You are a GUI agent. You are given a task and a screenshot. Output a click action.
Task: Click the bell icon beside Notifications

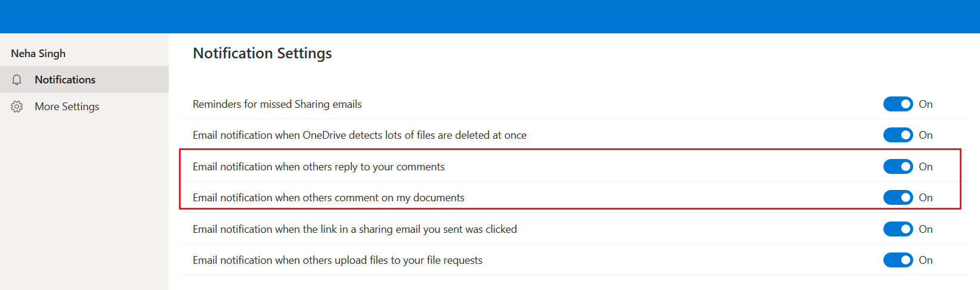(17, 80)
